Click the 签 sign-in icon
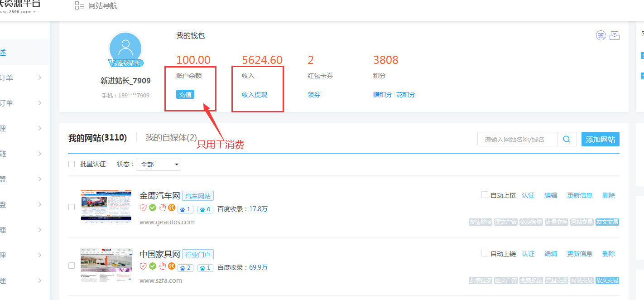The height and width of the screenshot is (300, 644). [x=601, y=36]
